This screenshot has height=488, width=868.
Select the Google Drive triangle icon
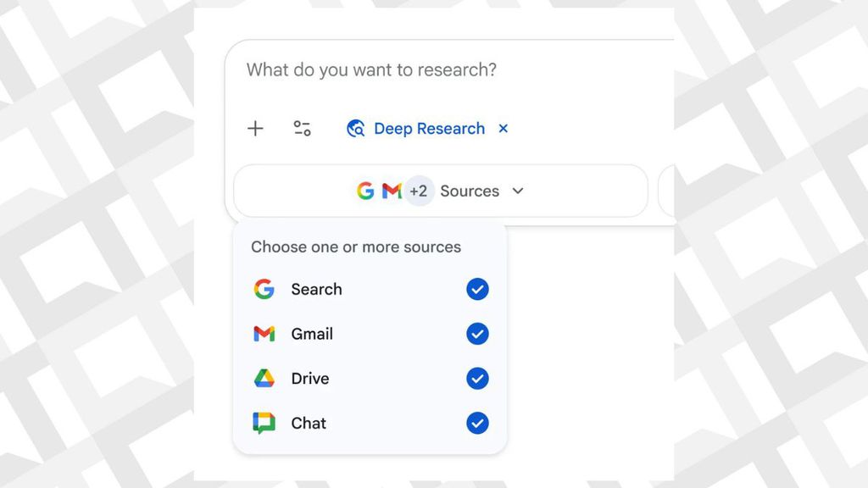pyautogui.click(x=264, y=379)
